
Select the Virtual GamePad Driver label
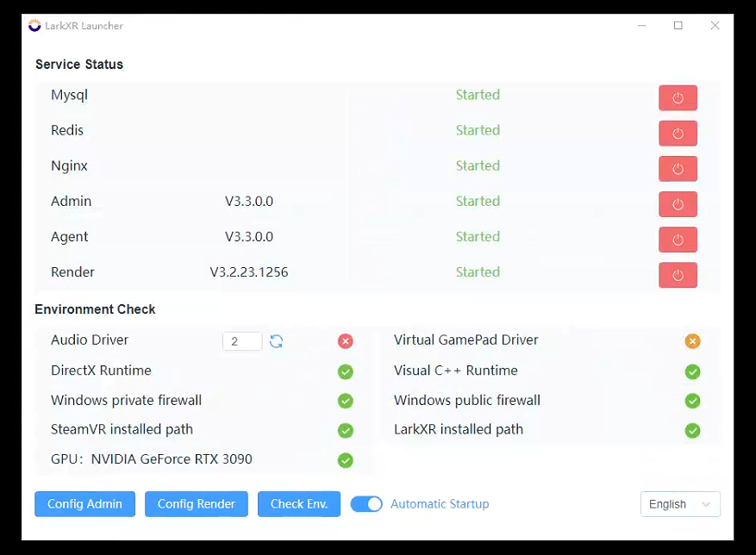pyautogui.click(x=465, y=340)
